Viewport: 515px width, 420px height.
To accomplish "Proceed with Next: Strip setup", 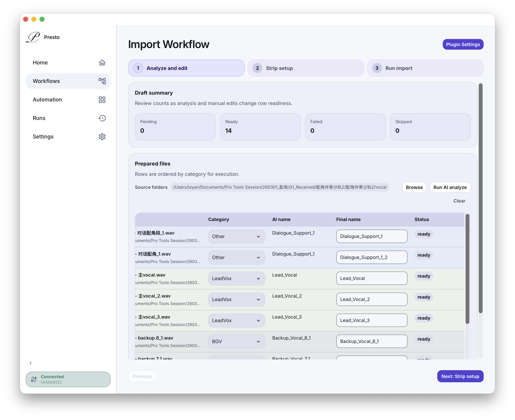I will (460, 376).
